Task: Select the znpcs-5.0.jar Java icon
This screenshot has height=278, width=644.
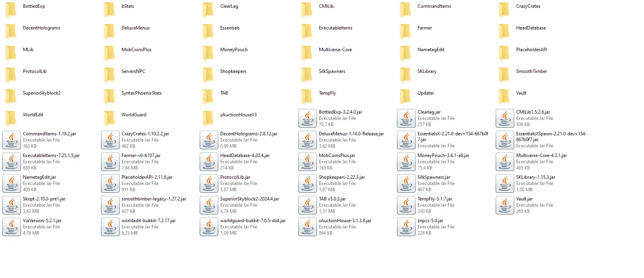Action: [x=406, y=227]
